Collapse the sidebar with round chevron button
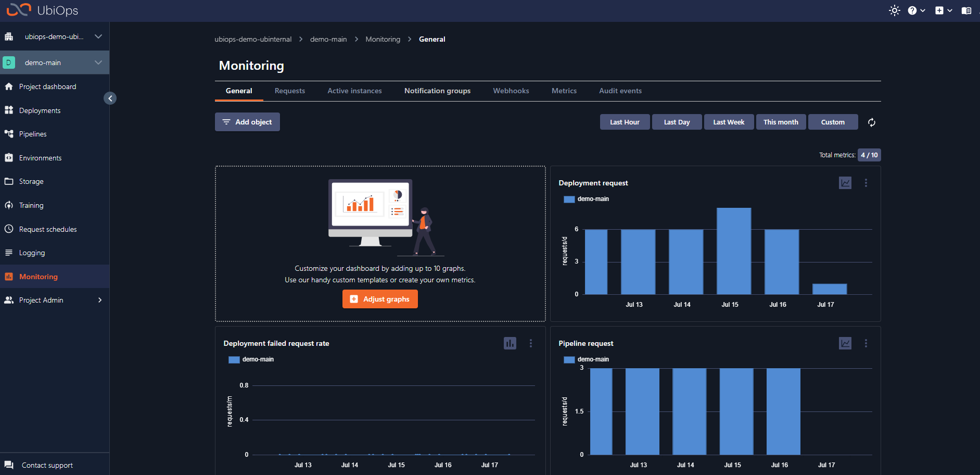 click(110, 98)
